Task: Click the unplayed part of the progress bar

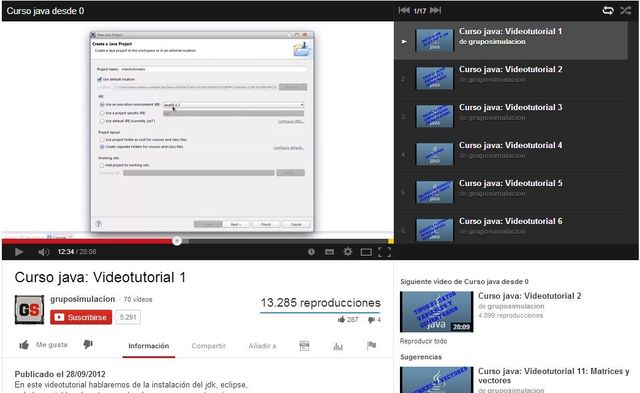Action: point(287,241)
